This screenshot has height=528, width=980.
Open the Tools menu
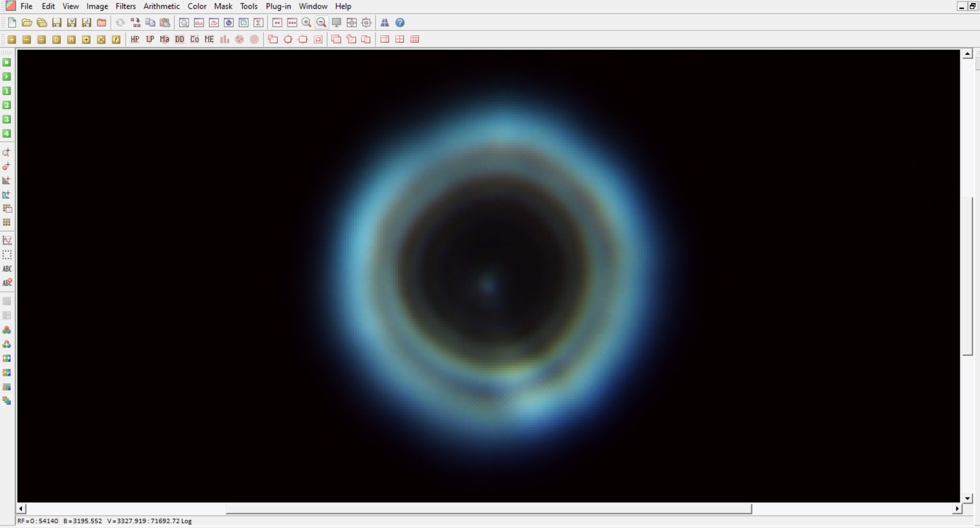click(x=249, y=6)
